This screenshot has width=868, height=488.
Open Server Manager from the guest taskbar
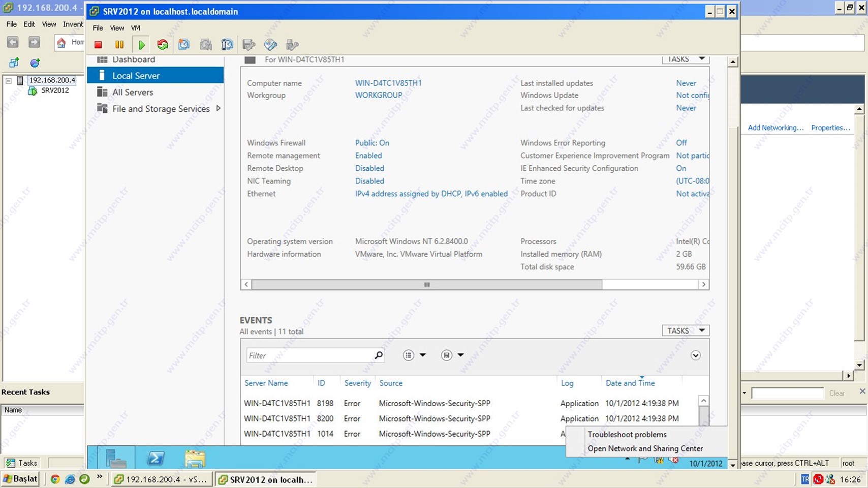click(115, 458)
